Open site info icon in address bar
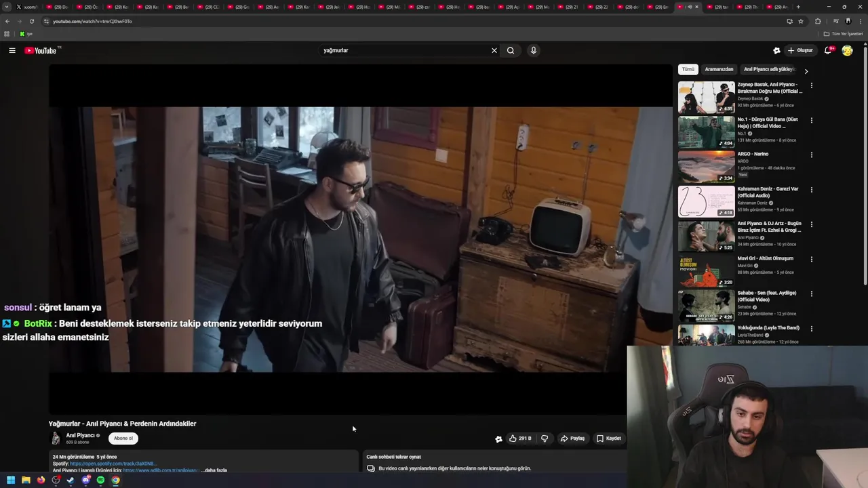 tap(46, 21)
